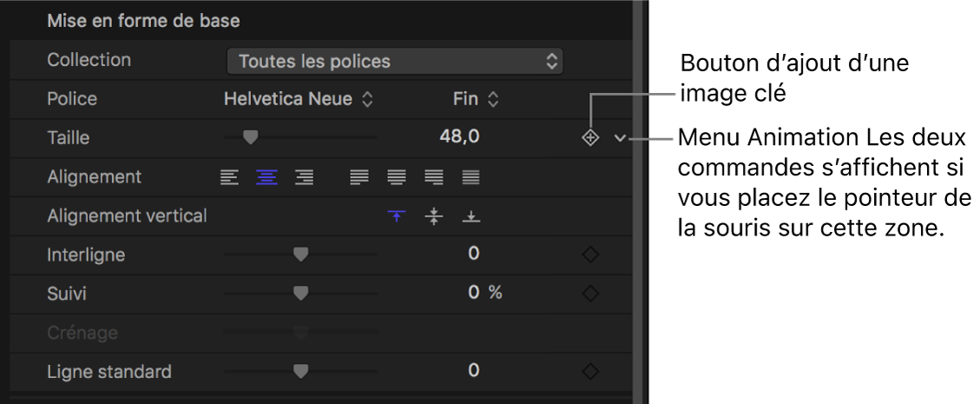Click the add keyframe button for Taille
Screen dimensions: 980x404
590,137
